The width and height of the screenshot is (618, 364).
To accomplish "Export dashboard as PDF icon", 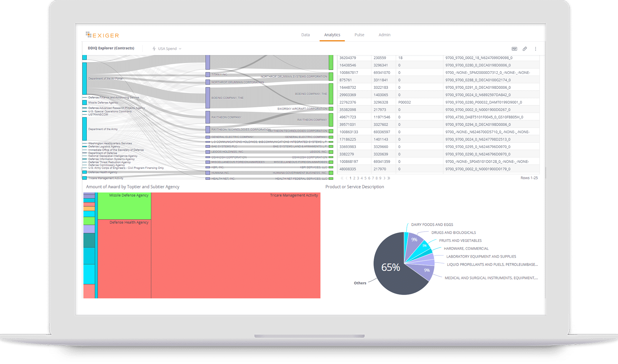I will pyautogui.click(x=514, y=49).
